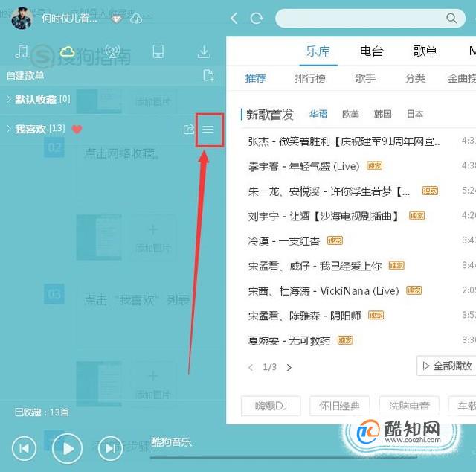
Task: Select song 宋茜、杜海涛 - VickiNana (Live)
Action: pyautogui.click(x=324, y=291)
